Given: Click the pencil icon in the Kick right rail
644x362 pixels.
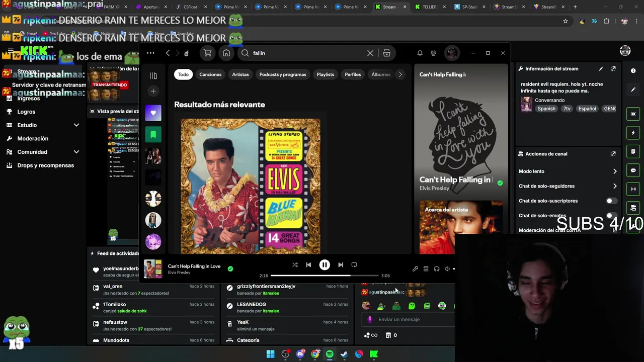Looking at the screenshot, I should point(633,90).
